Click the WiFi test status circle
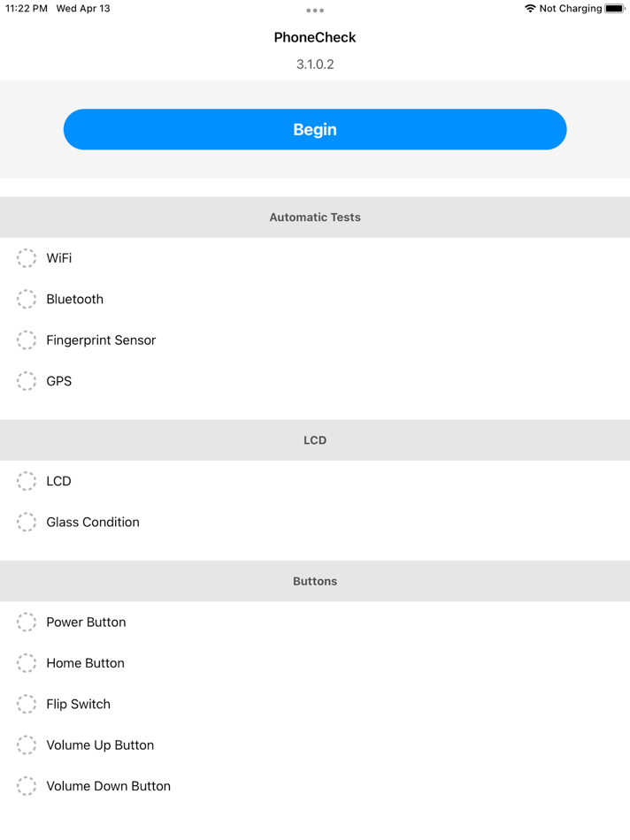 click(x=26, y=257)
